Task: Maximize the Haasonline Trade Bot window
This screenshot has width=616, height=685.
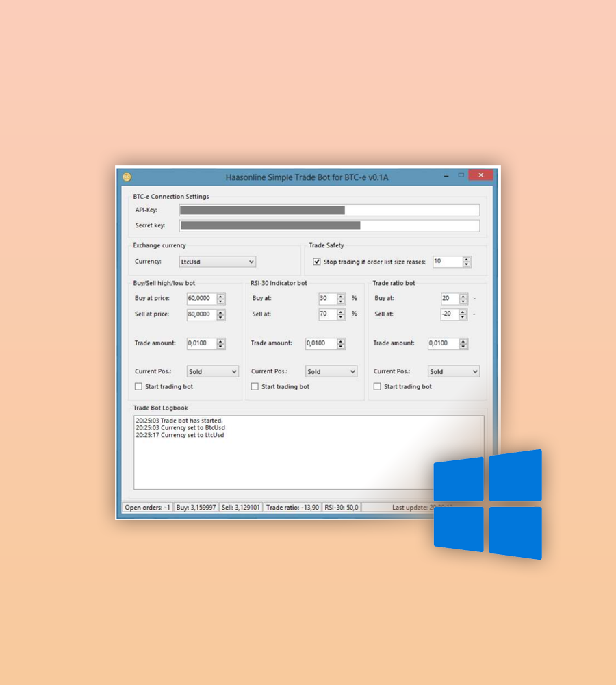Action: pos(461,175)
